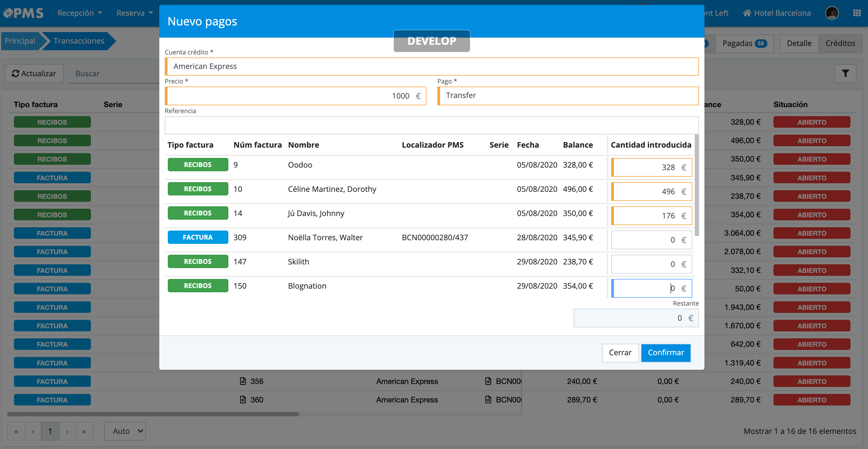Click Cerrar to close the dialog
Image resolution: width=868 pixels, height=449 pixels.
point(620,353)
